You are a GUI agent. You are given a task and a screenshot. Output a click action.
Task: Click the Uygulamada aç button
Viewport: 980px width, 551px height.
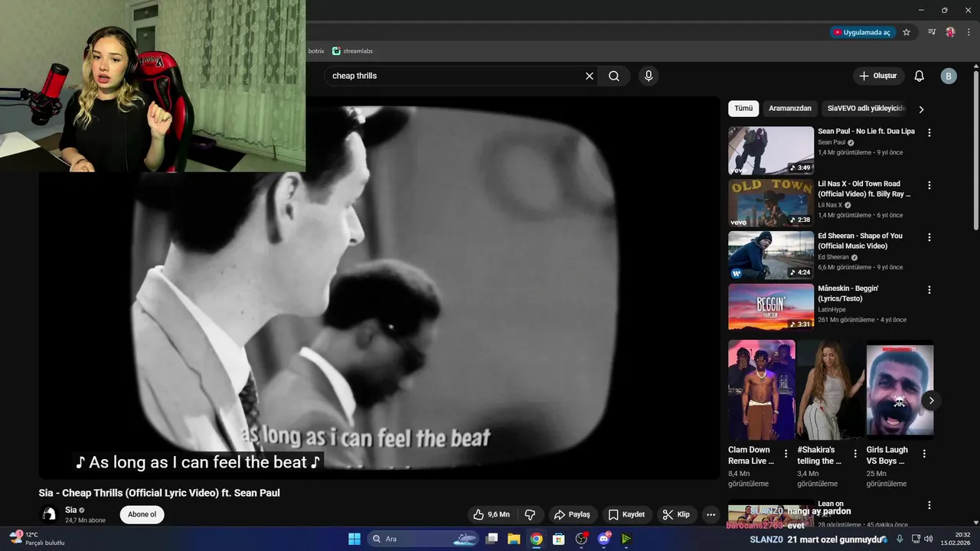(x=862, y=32)
